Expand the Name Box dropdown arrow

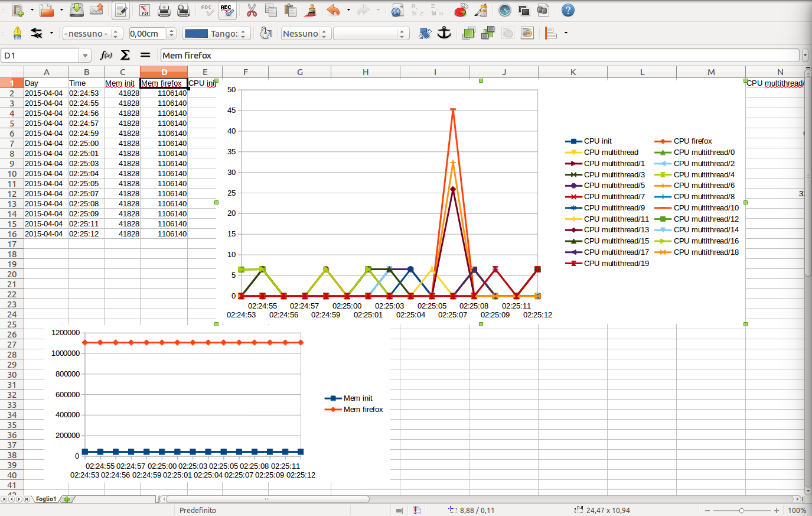pos(86,56)
